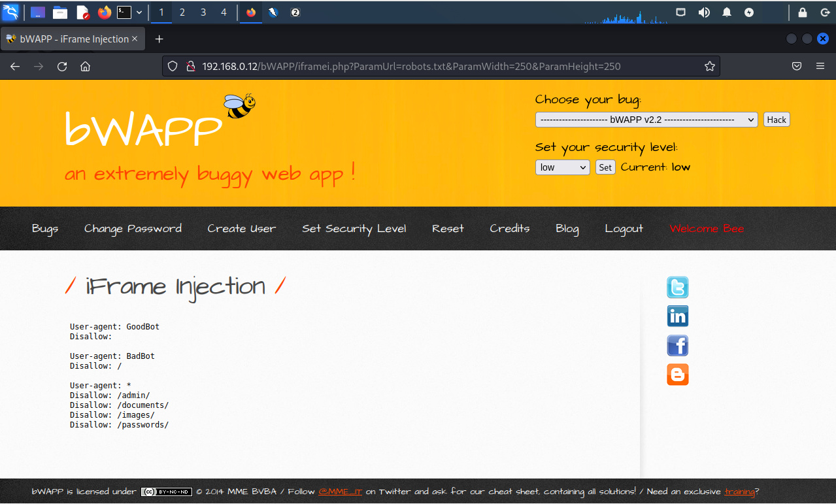Reload the current page
The width and height of the screenshot is (836, 504).
(62, 66)
